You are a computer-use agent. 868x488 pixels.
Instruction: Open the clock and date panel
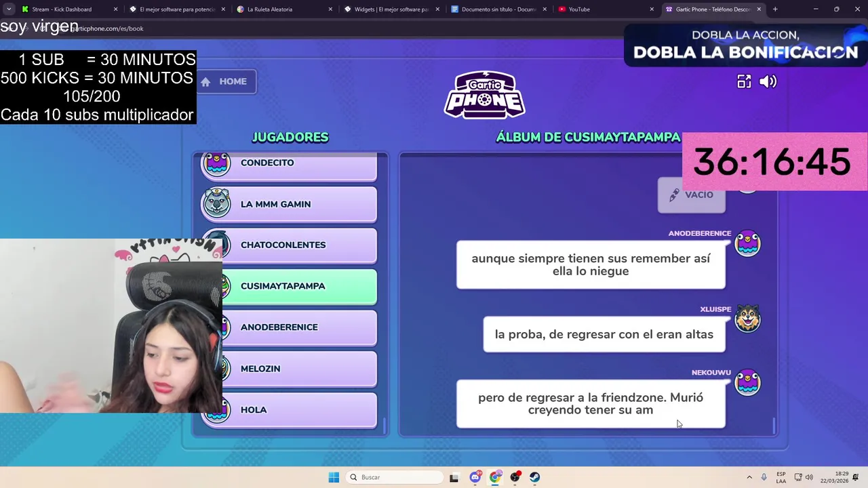click(x=834, y=477)
